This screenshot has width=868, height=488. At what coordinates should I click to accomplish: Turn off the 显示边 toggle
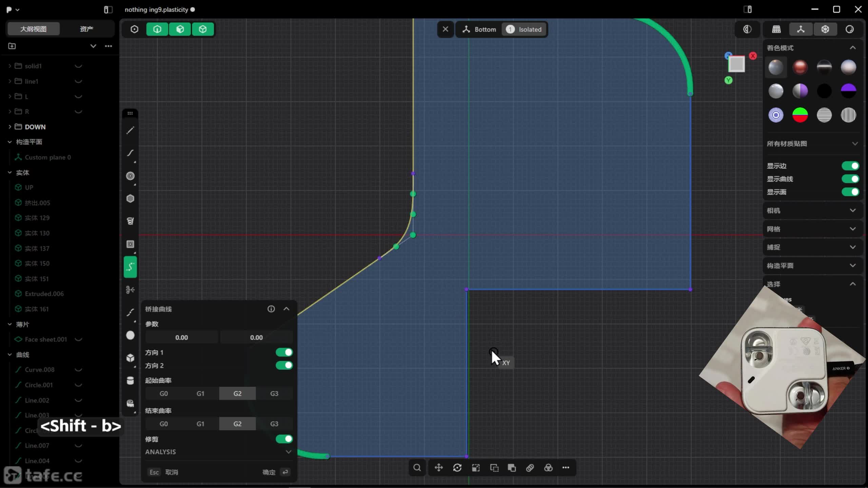pos(850,166)
